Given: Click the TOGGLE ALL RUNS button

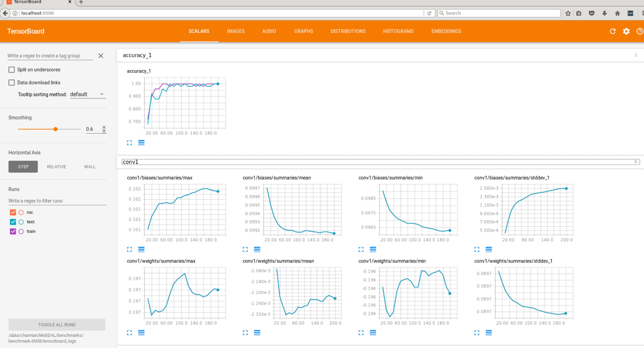Looking at the screenshot, I should tap(57, 325).
